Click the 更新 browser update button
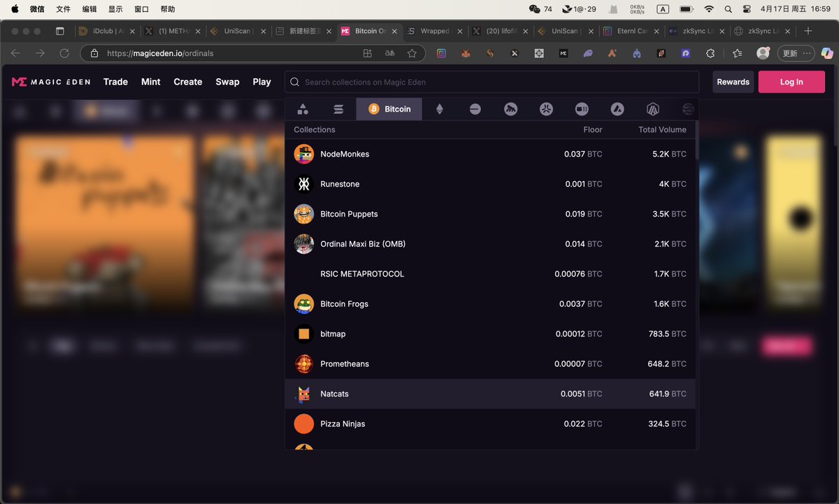This screenshot has width=839, height=504. (796, 53)
